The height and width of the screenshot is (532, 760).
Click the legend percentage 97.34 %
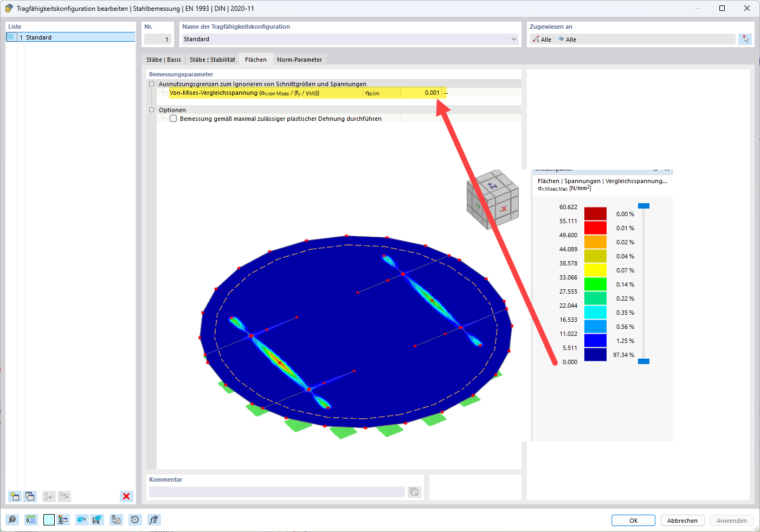click(623, 355)
